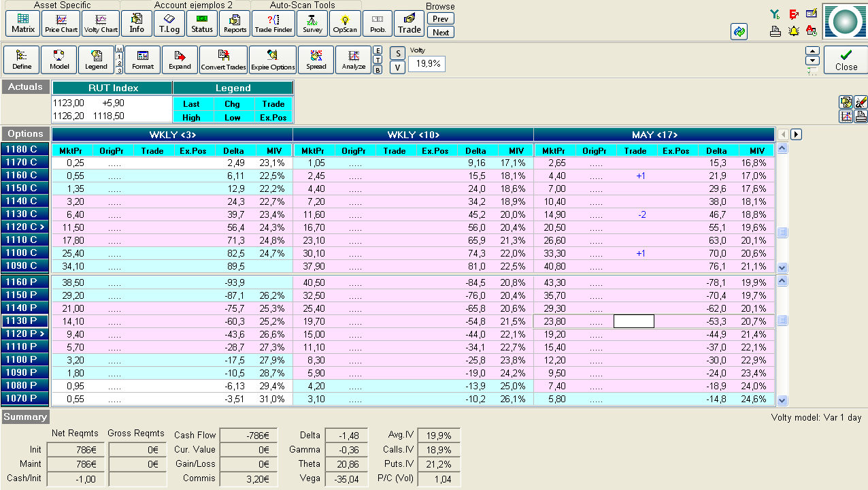Select the WKLY <10> expiration header
This screenshot has height=490, width=868.
coord(413,135)
